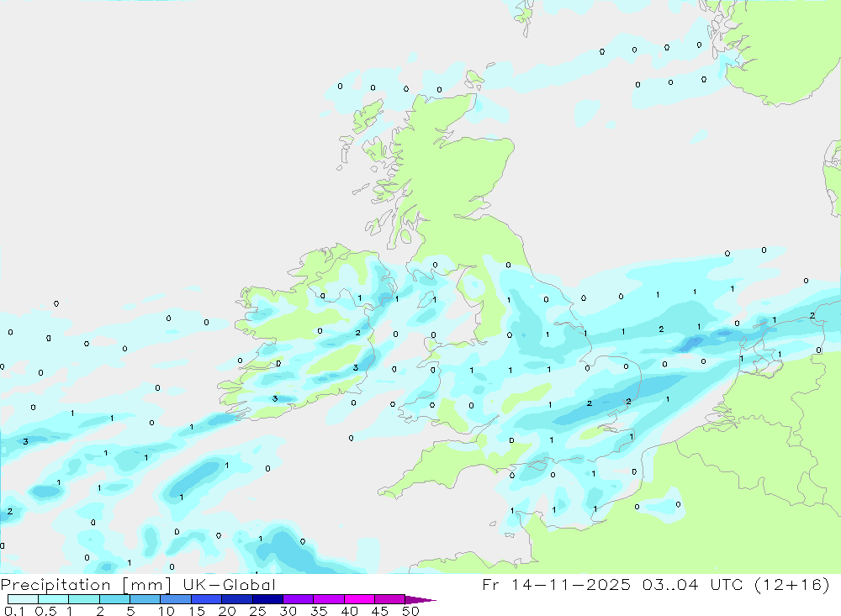Select the 5–10 mm blue legend swatch

(x=145, y=599)
